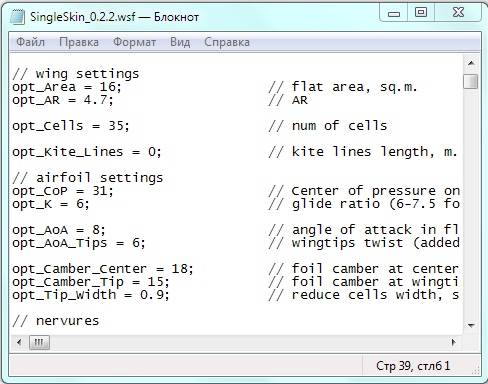The width and height of the screenshot is (488, 384).
Task: Click the line 'opt_K = 6;'
Action: [51, 204]
